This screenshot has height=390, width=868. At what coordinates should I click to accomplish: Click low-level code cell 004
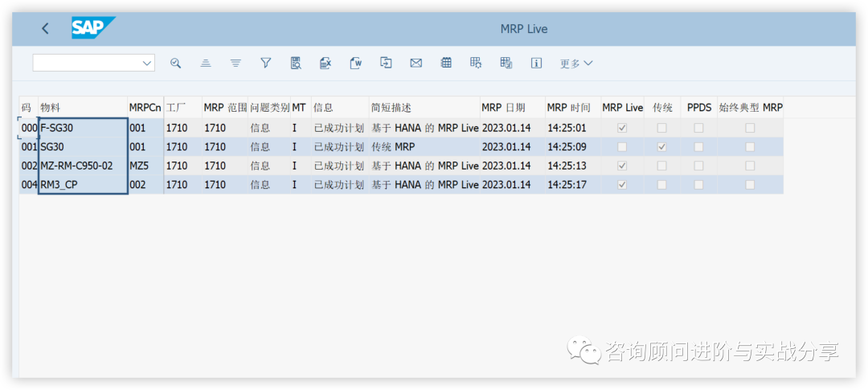(29, 184)
